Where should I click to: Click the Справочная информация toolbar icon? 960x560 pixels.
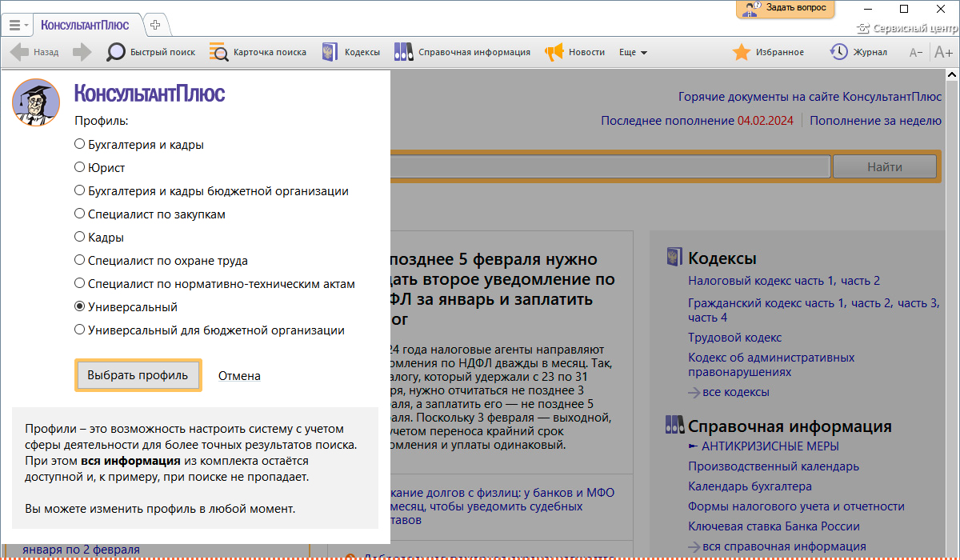(403, 52)
